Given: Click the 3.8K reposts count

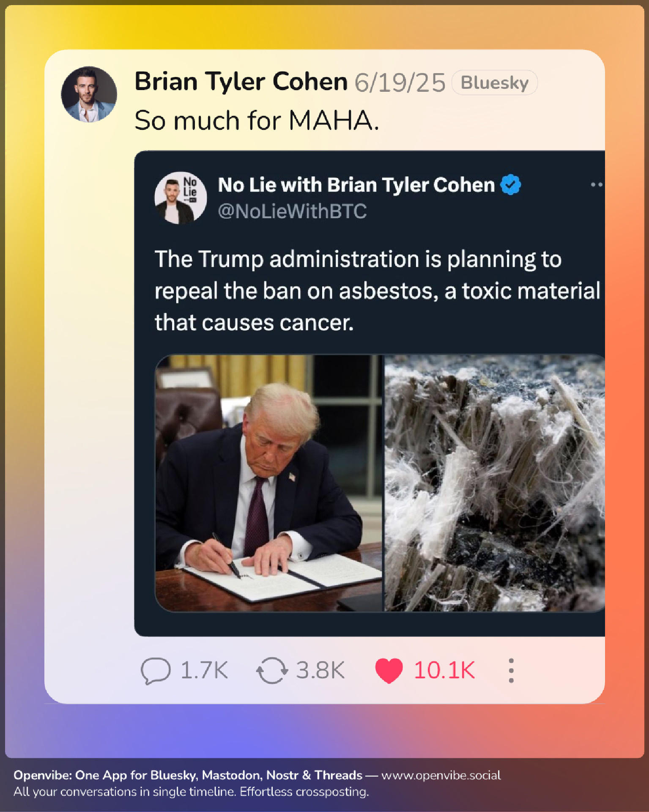Looking at the screenshot, I should point(320,670).
